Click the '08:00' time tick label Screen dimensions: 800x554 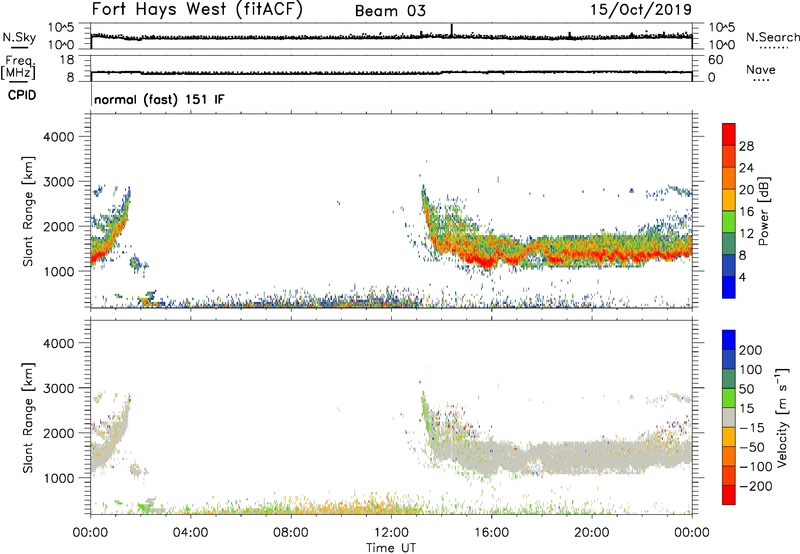291,533
